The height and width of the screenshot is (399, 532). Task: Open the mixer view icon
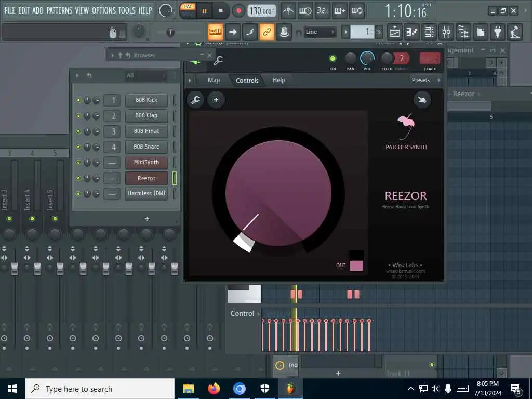[x=446, y=32]
